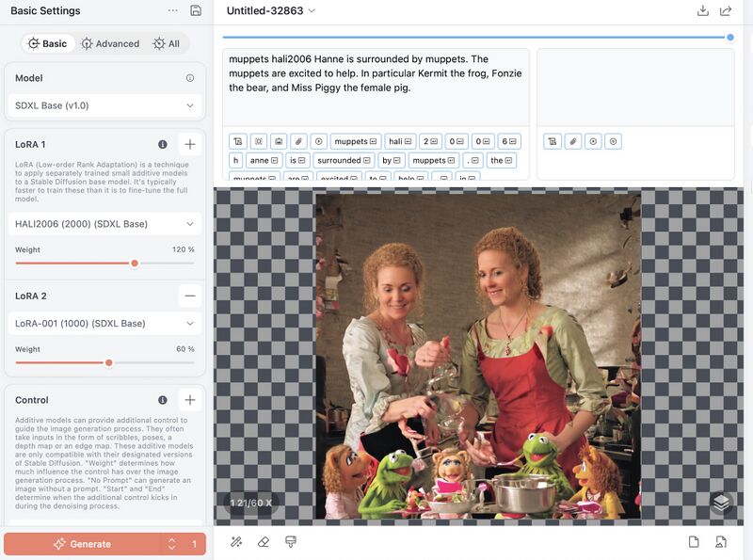Open the SDXL Base (v1.0) model dropdown
Viewport: 753px width, 560px height.
click(x=104, y=105)
